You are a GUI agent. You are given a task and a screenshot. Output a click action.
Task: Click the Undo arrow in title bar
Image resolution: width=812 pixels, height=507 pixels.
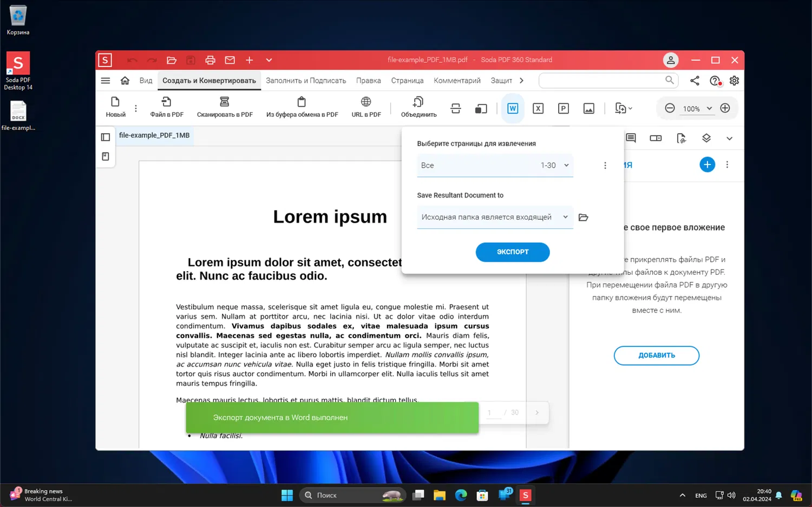point(132,60)
